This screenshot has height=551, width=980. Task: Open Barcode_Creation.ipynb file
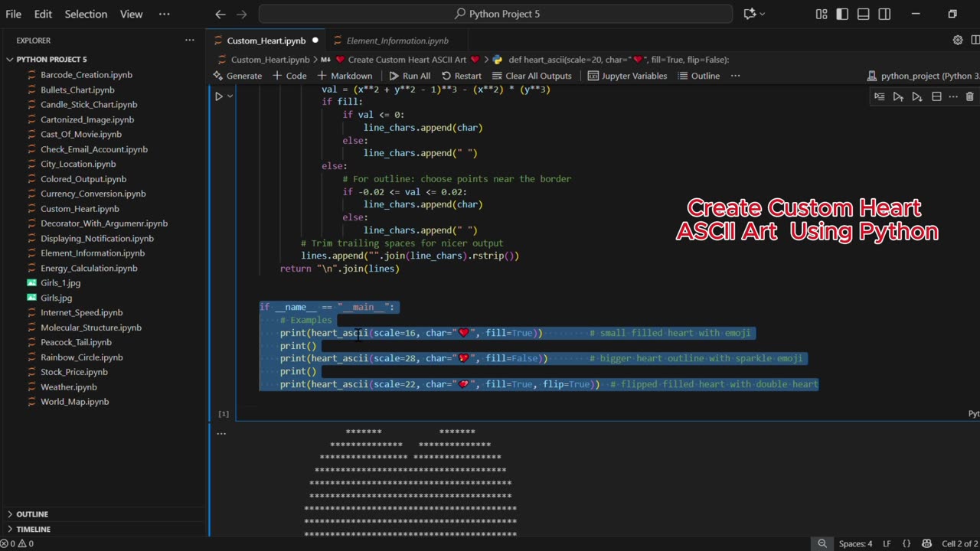(86, 75)
